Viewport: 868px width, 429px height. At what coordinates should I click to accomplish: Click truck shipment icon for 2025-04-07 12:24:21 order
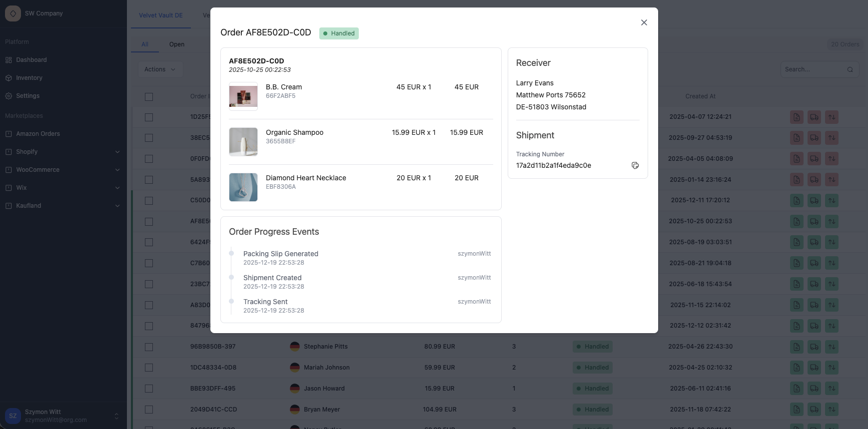click(x=814, y=117)
